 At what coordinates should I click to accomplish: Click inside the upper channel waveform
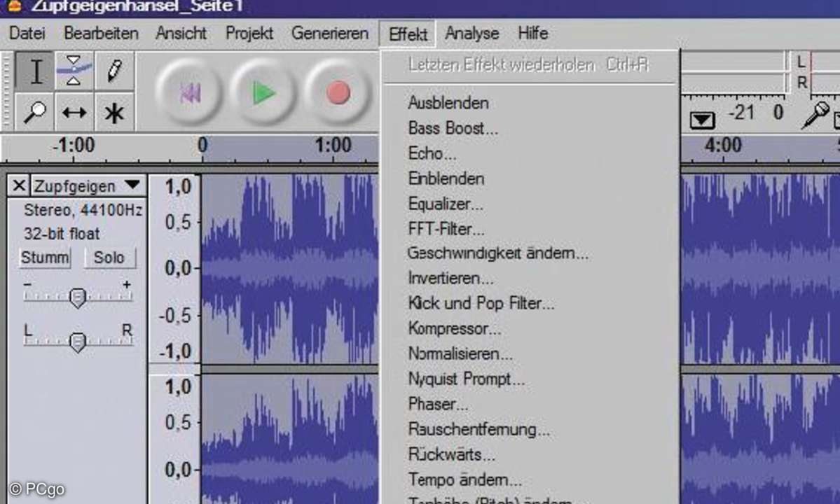point(289,269)
